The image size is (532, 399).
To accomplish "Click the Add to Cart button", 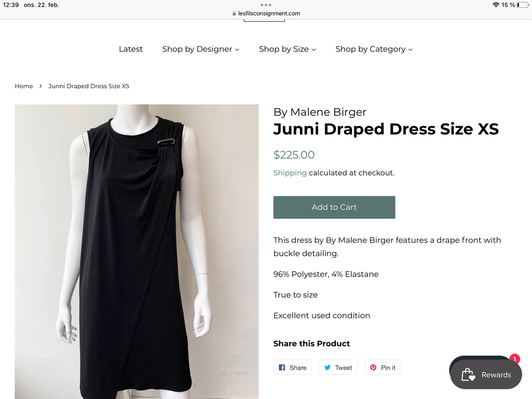I will pyautogui.click(x=334, y=207).
